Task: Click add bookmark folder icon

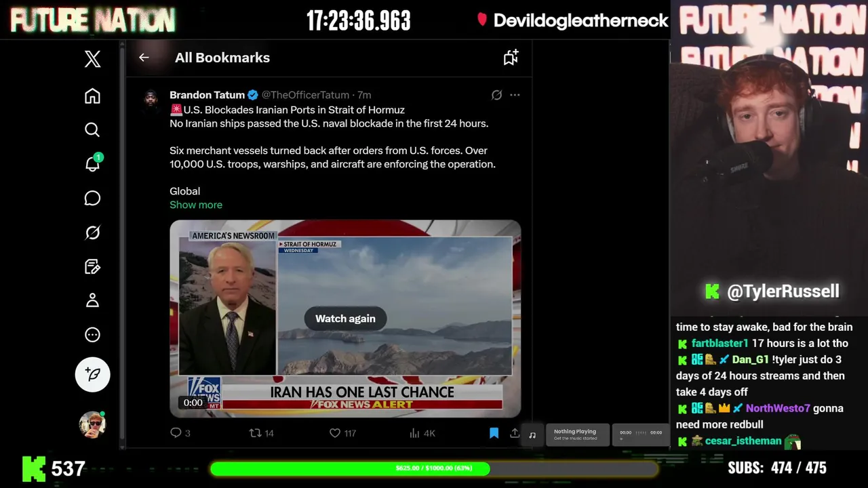Action: (x=511, y=58)
